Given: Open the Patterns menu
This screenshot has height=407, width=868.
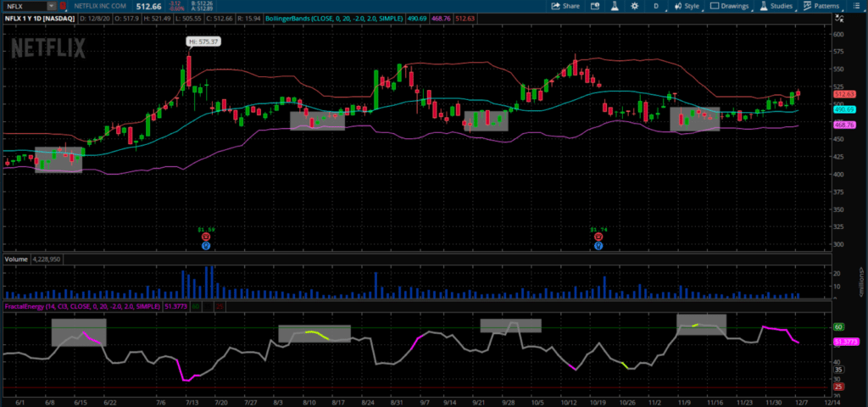Looking at the screenshot, I should pos(822,6).
